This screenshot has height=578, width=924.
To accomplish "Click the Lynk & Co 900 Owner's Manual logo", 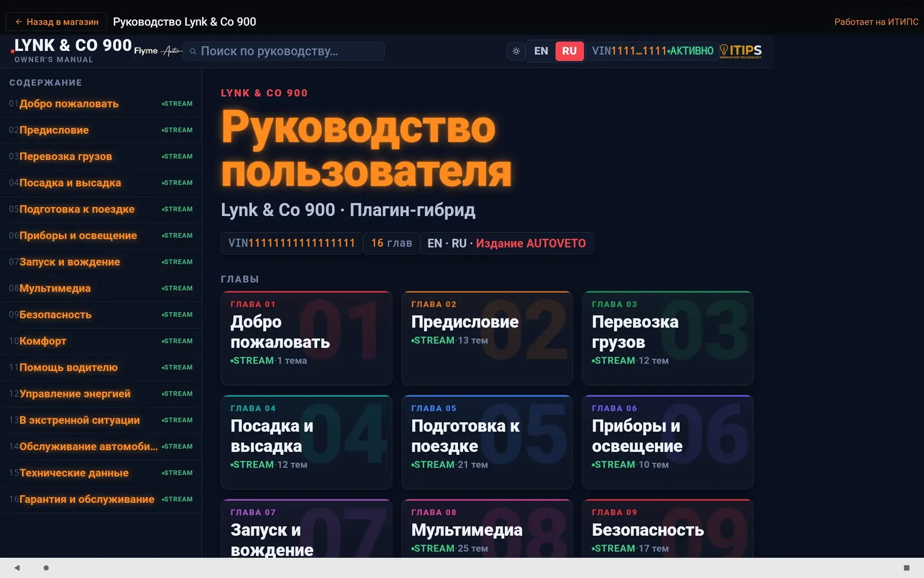I will (71, 50).
